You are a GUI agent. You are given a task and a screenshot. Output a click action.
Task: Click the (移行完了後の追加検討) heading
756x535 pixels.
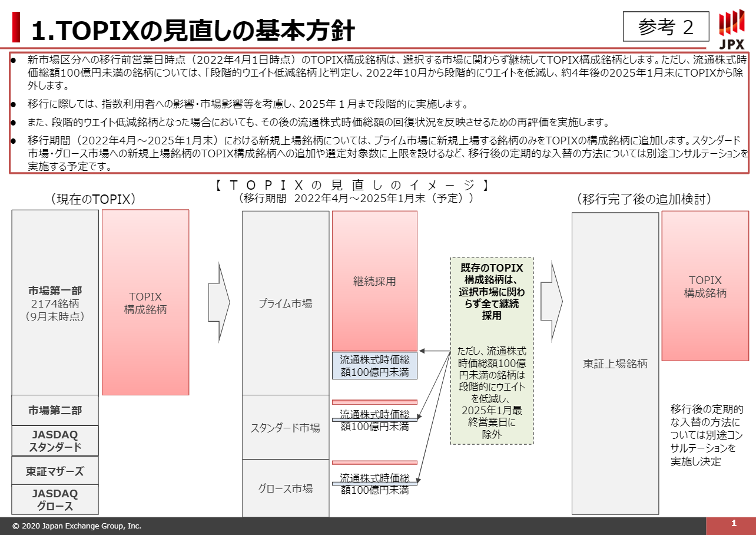(x=644, y=199)
